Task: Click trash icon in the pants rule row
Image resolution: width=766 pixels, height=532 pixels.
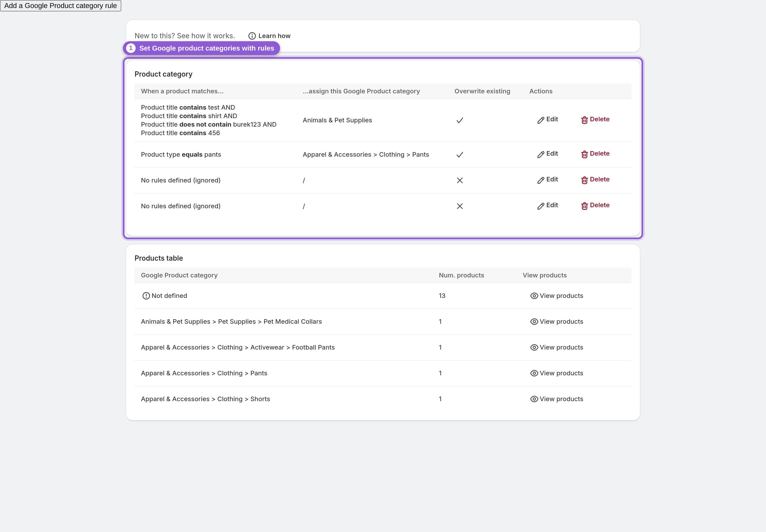Action: [584, 154]
